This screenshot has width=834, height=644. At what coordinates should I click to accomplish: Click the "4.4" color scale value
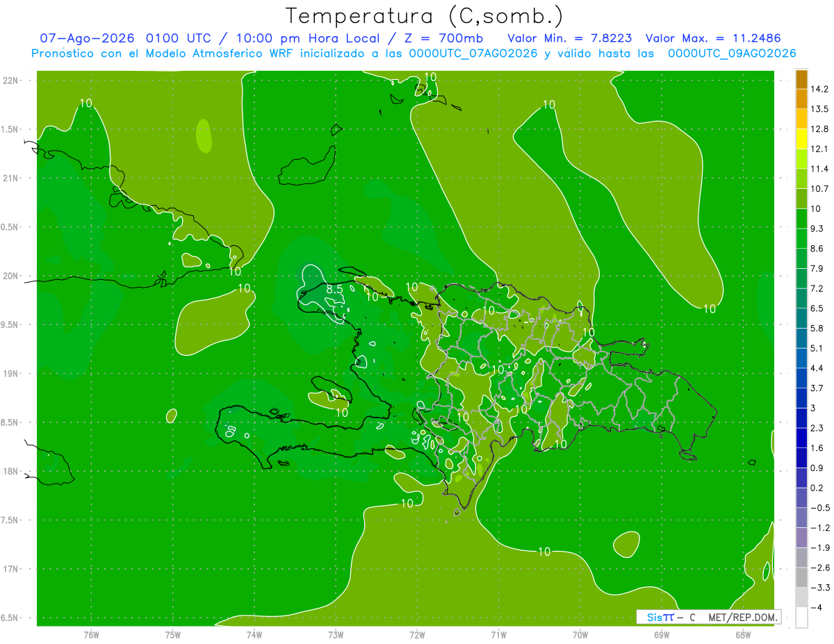click(817, 368)
